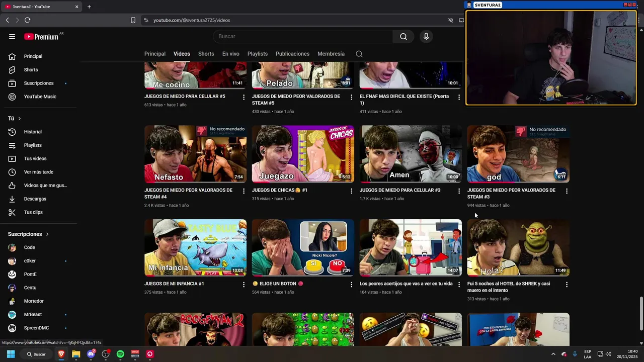Expand the Tú section

[x=15, y=118]
